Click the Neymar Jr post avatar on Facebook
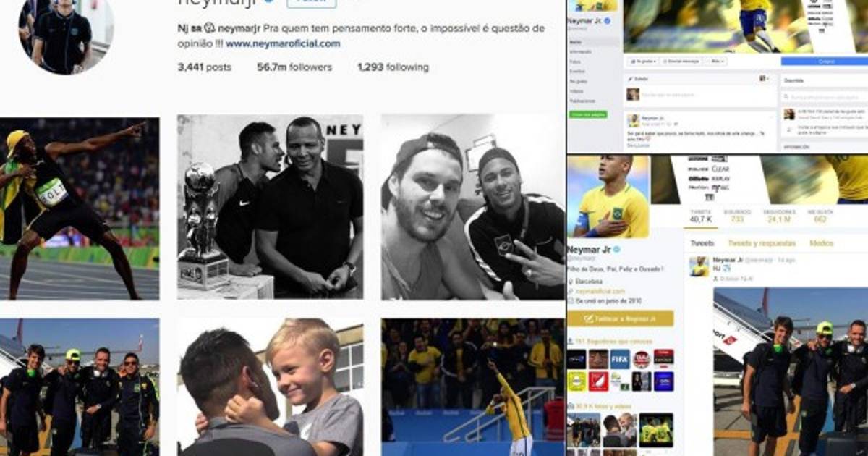The height and width of the screenshot is (456, 868). tap(633, 121)
